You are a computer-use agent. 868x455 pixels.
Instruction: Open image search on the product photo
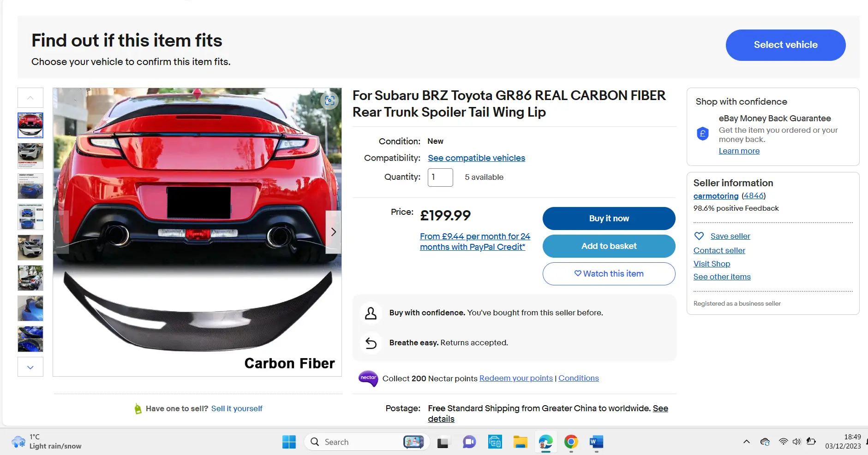[x=329, y=100]
